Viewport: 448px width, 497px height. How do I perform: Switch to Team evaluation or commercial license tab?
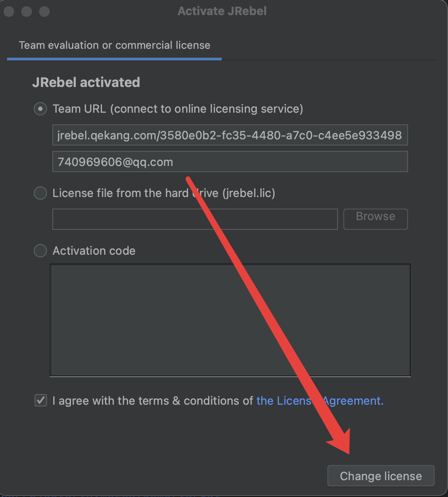(x=114, y=45)
